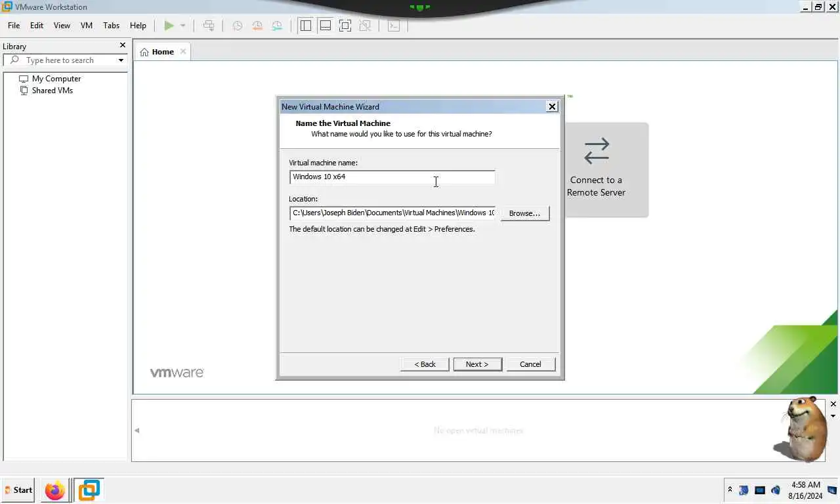Screen dimensions: 840x504
Task: Open the thumbnail bar options dropdown arrow
Action: [833, 416]
